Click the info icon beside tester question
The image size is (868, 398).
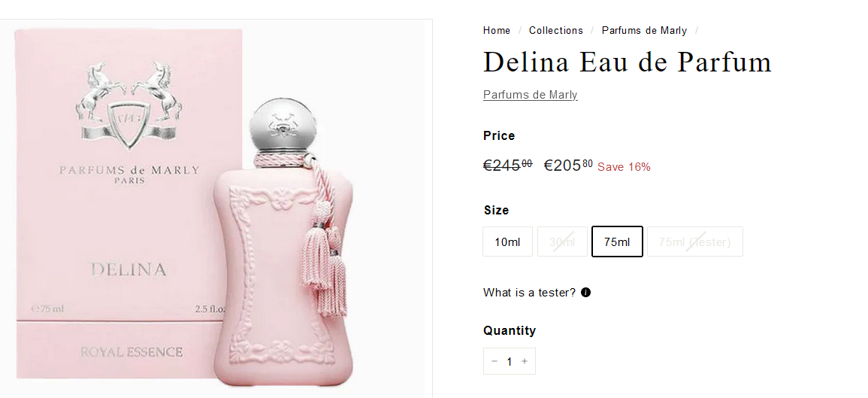tap(585, 292)
